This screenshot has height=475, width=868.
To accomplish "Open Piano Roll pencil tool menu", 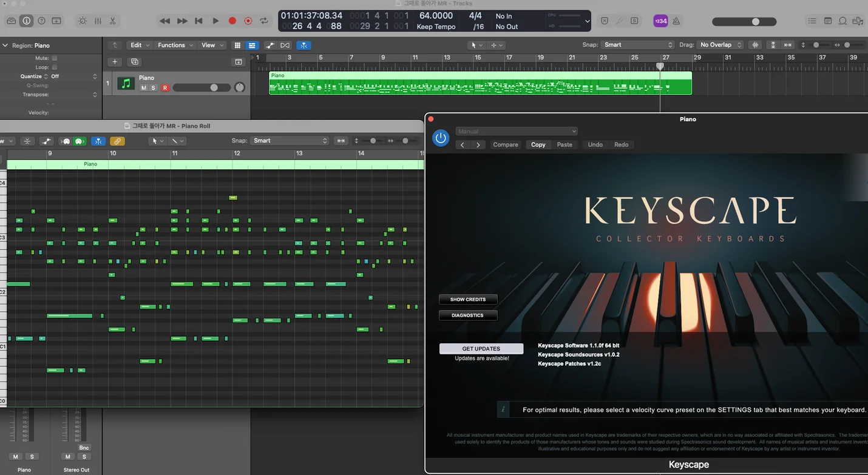I will coord(178,141).
